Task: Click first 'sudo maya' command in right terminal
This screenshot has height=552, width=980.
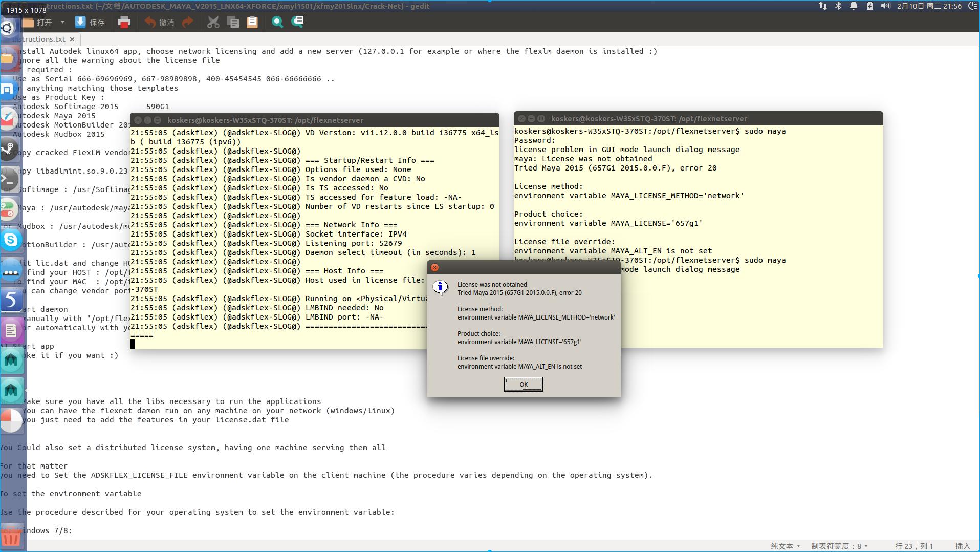Action: (765, 131)
